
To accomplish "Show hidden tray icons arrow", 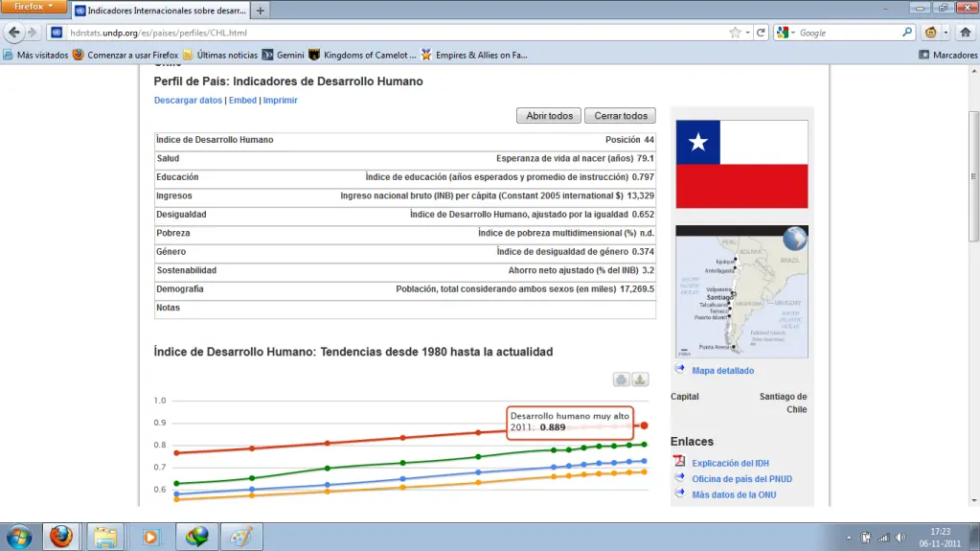I will 849,538.
